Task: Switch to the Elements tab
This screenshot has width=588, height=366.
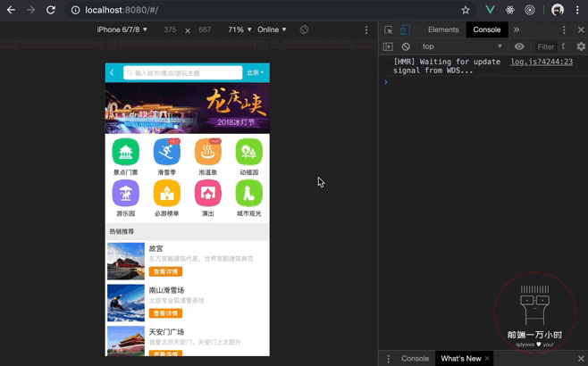Action: 443,30
